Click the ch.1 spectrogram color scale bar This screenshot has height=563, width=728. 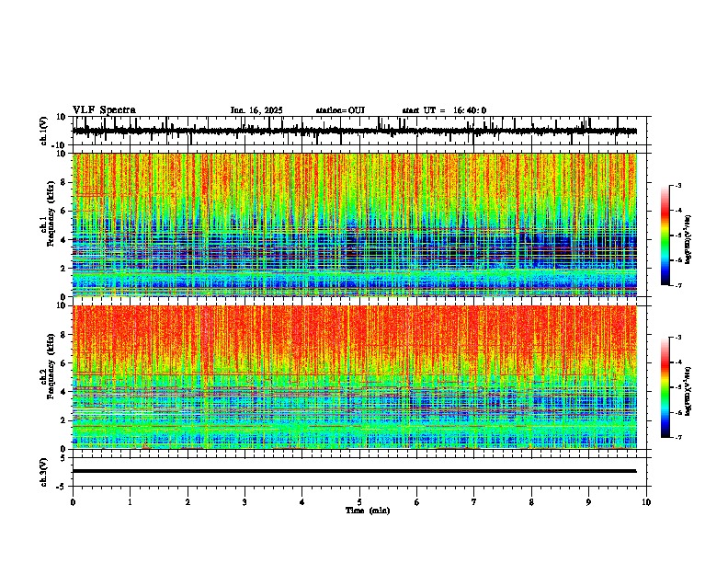coord(665,236)
